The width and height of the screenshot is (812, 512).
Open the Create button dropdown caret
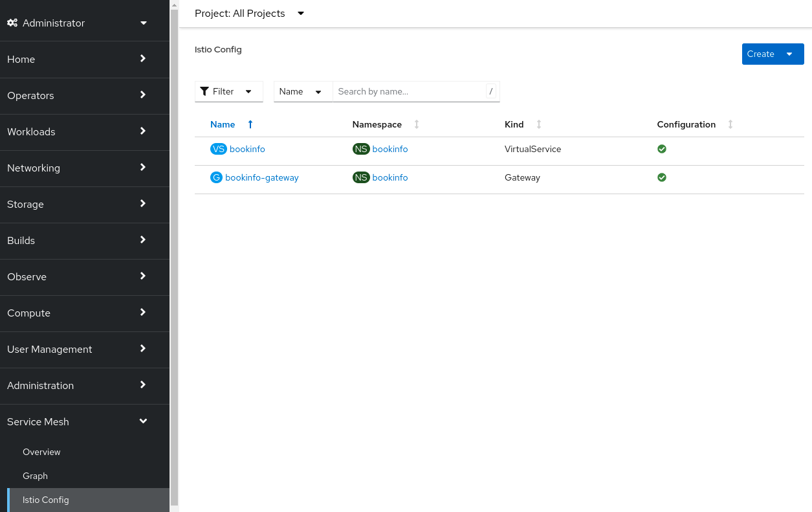click(789, 54)
